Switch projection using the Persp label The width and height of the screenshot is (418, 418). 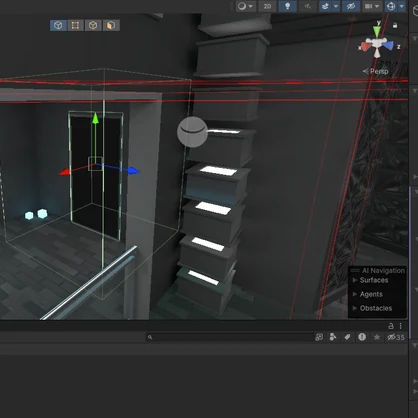click(379, 71)
